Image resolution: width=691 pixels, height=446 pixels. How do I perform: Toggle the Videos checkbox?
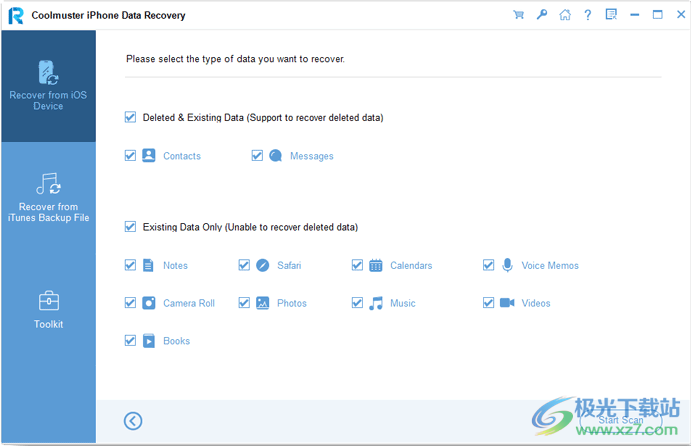(x=488, y=303)
